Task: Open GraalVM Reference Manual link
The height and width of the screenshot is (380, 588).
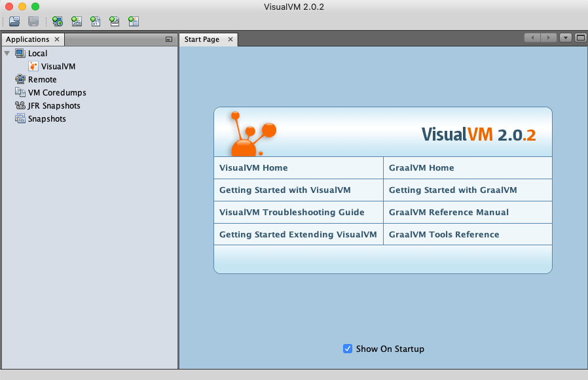Action: tap(449, 212)
